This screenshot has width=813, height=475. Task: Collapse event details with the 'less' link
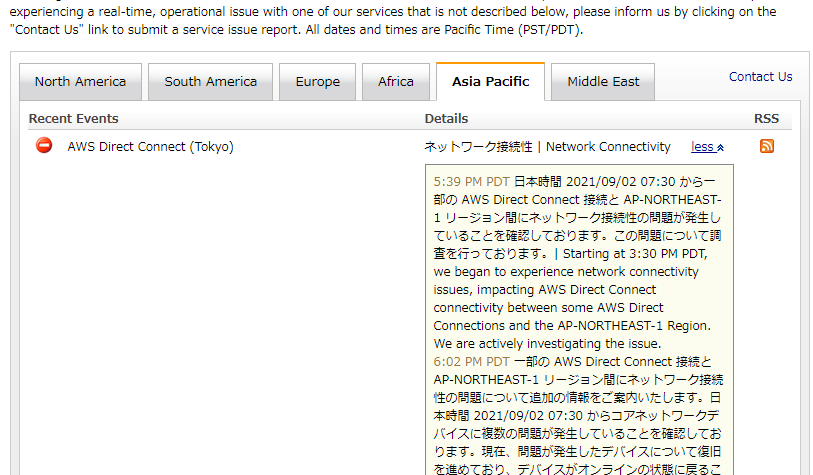[x=707, y=147]
